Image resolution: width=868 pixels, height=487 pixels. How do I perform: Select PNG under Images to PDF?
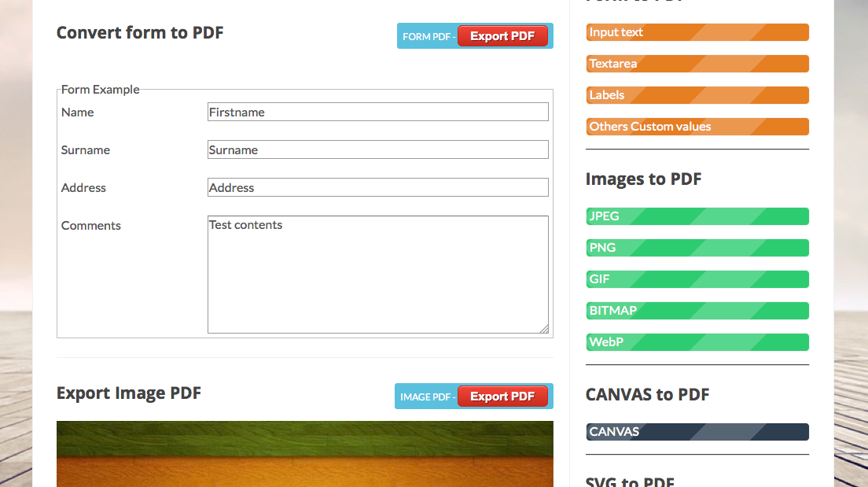pos(697,247)
